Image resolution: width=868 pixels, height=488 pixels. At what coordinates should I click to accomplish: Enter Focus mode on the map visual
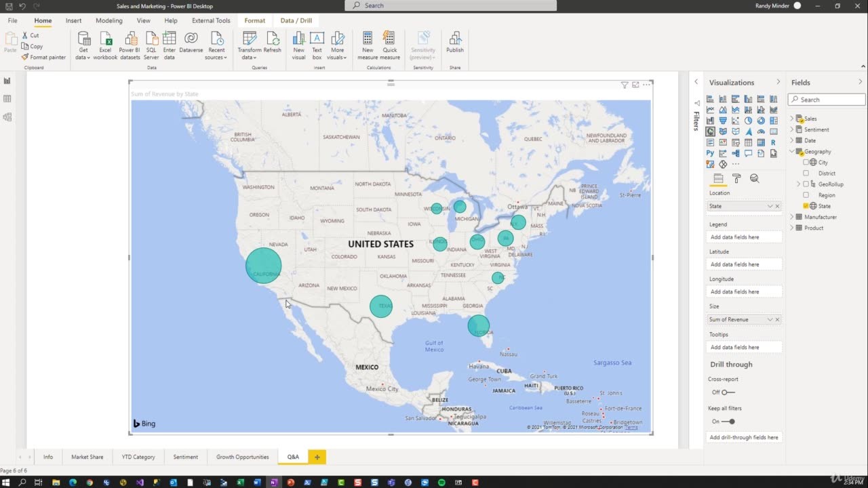635,85
